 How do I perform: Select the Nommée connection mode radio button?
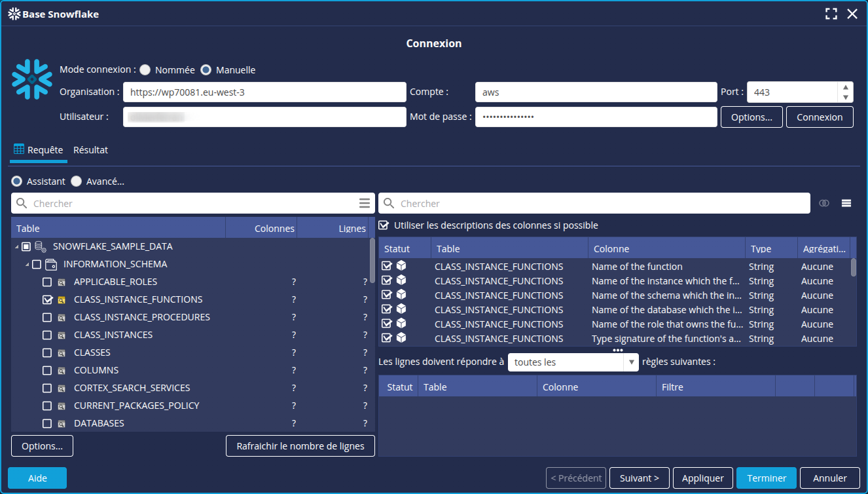pyautogui.click(x=145, y=70)
